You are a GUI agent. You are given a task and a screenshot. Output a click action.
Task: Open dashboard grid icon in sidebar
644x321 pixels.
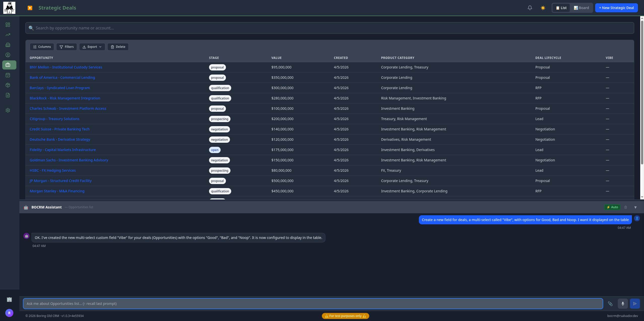tap(8, 25)
